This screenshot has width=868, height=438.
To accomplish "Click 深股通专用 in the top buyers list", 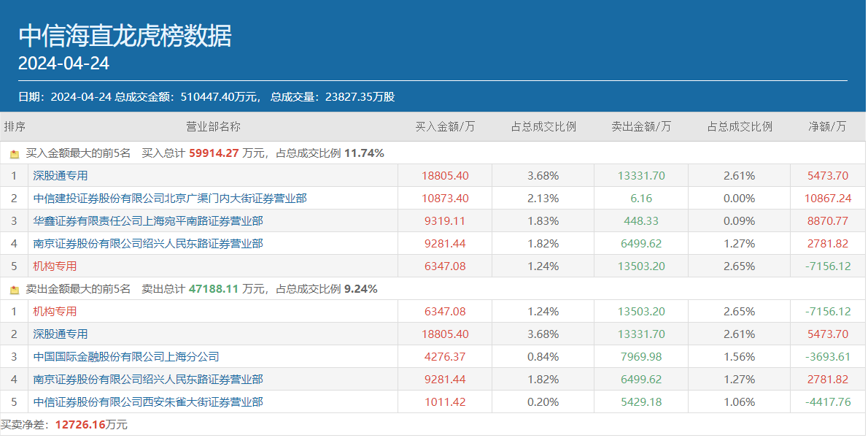I will click(61, 176).
